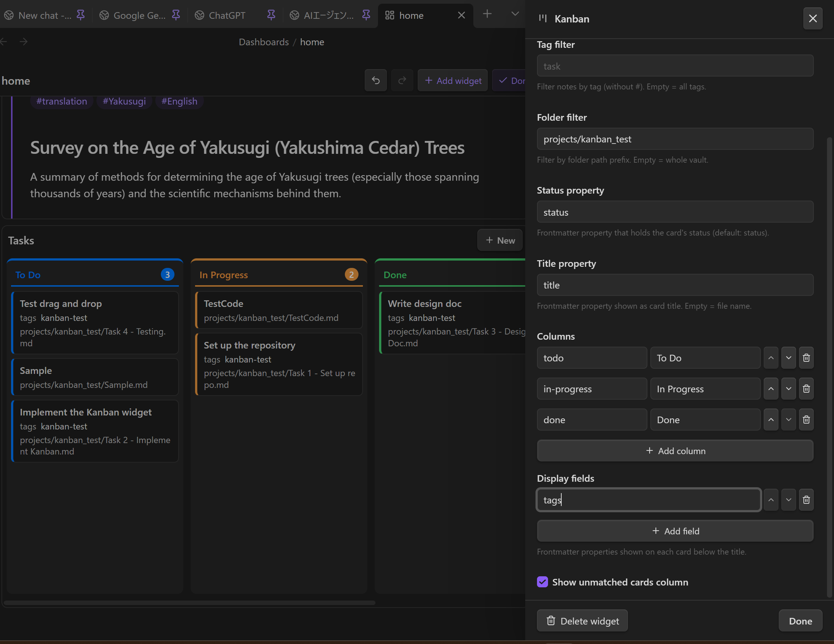Open the Implement the Kanban widget card
The height and width of the screenshot is (644, 834).
[95, 431]
